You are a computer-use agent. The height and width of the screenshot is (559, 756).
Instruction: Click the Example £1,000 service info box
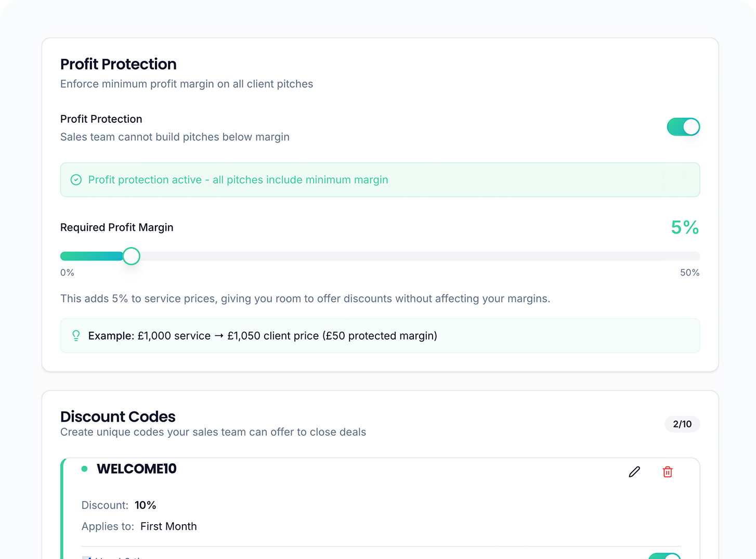(380, 336)
